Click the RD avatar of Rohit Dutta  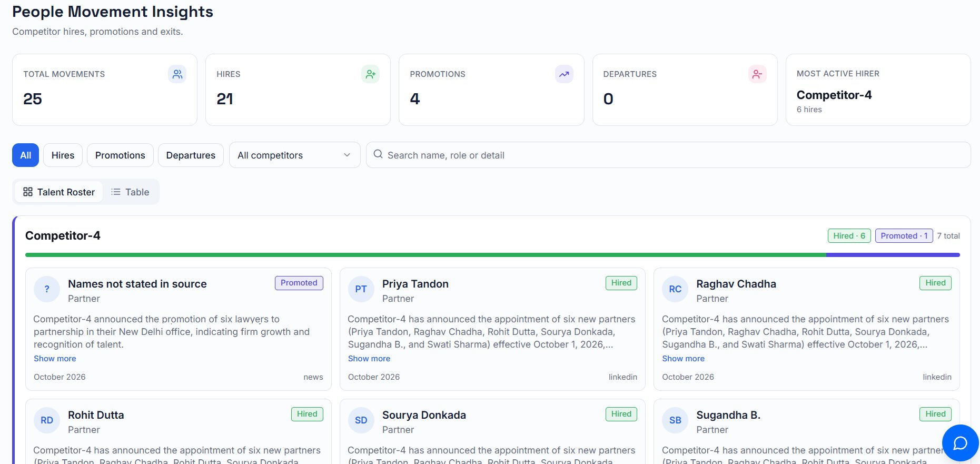pos(47,420)
